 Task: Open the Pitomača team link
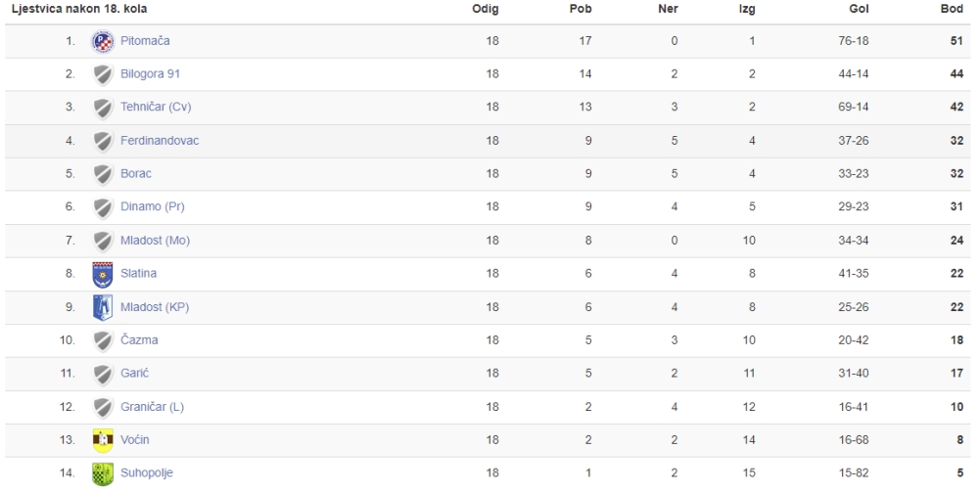point(145,40)
